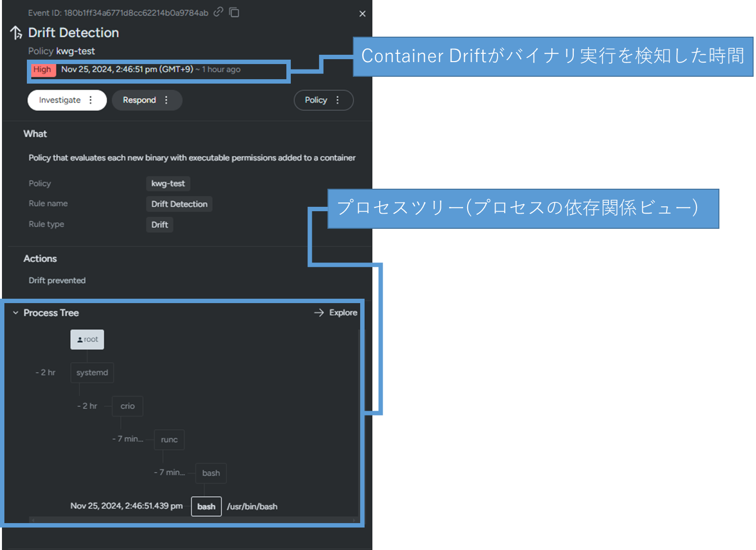Viewport: 756px width, 550px height.
Task: Copy the event ID link icon
Action: pos(218,12)
